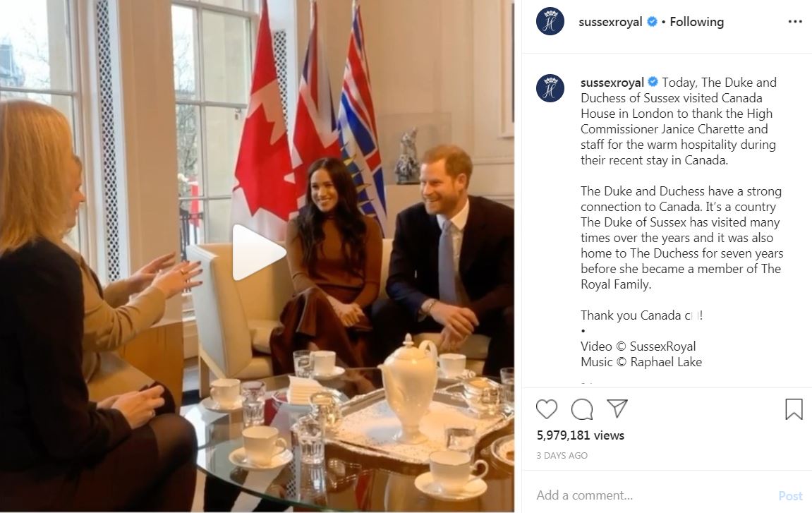Focus the Add a comment field
812x513 pixels.
point(653,495)
